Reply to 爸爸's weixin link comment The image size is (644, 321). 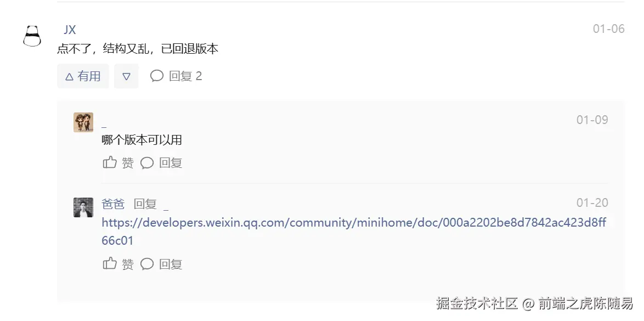coord(161,263)
